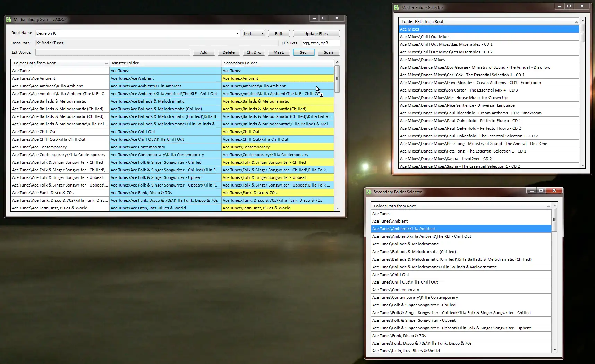Select Funk, Disco & 70s in Secondary Selector

(x=461, y=336)
